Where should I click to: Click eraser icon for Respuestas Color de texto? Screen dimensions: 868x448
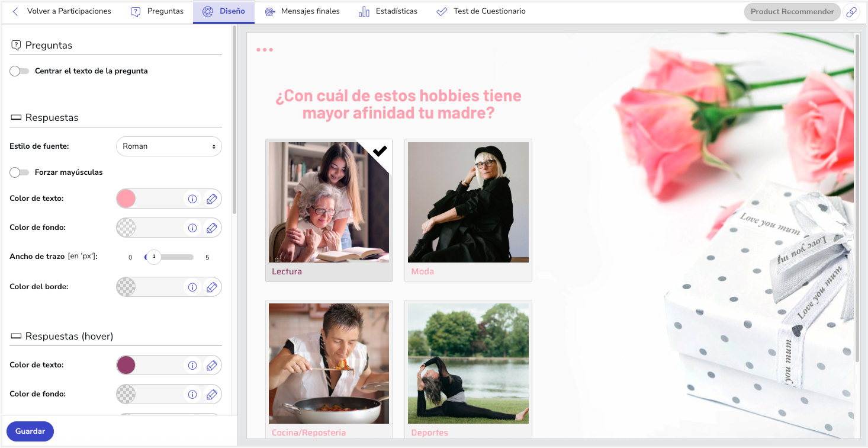[211, 199]
